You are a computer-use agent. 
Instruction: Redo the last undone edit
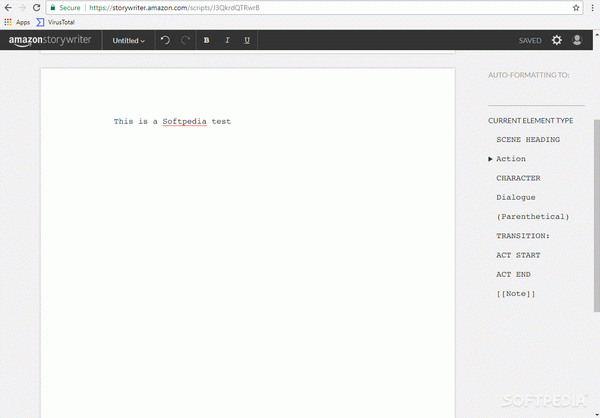click(x=186, y=40)
